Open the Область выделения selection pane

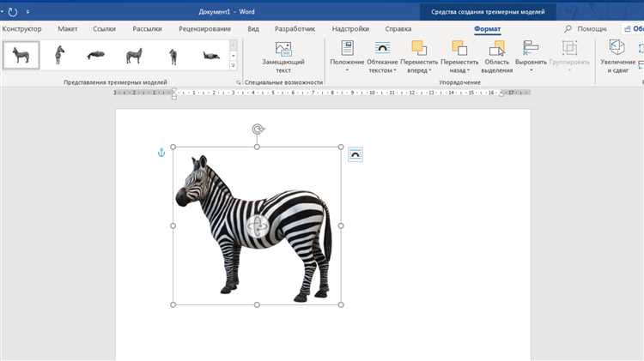click(x=496, y=55)
